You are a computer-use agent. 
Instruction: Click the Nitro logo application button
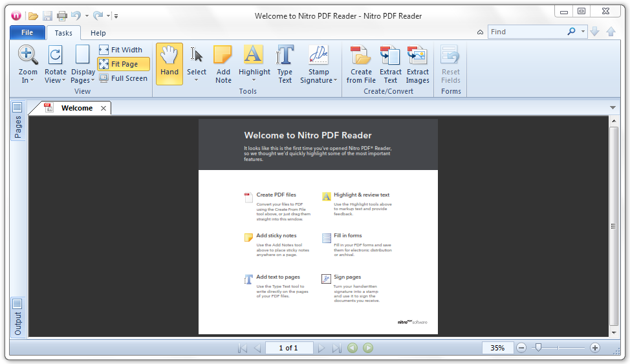pyautogui.click(x=16, y=16)
